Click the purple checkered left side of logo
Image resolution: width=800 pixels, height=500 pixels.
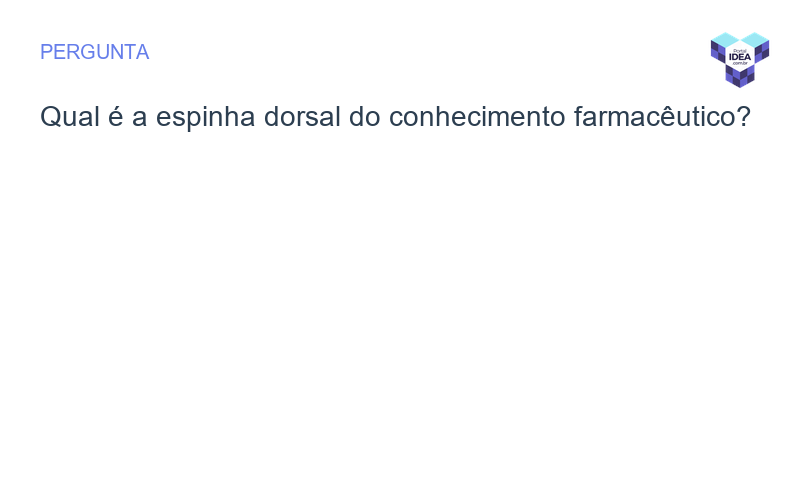tap(717, 51)
